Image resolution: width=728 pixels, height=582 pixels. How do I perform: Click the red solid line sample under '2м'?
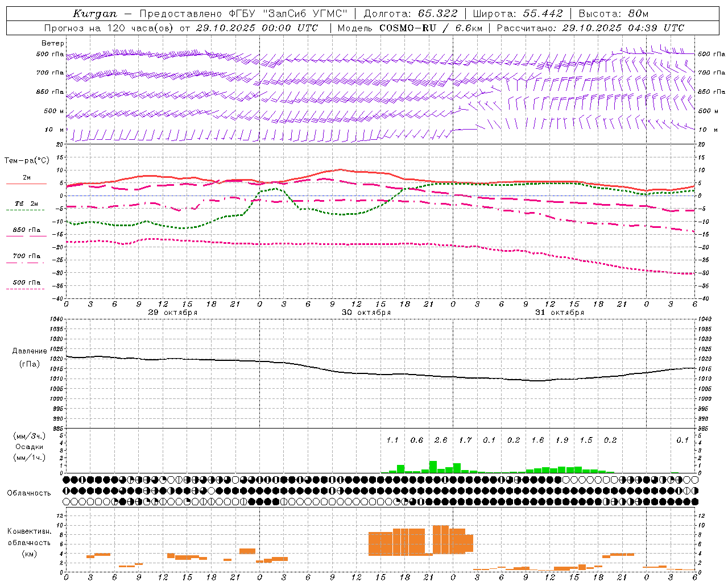coord(26,184)
